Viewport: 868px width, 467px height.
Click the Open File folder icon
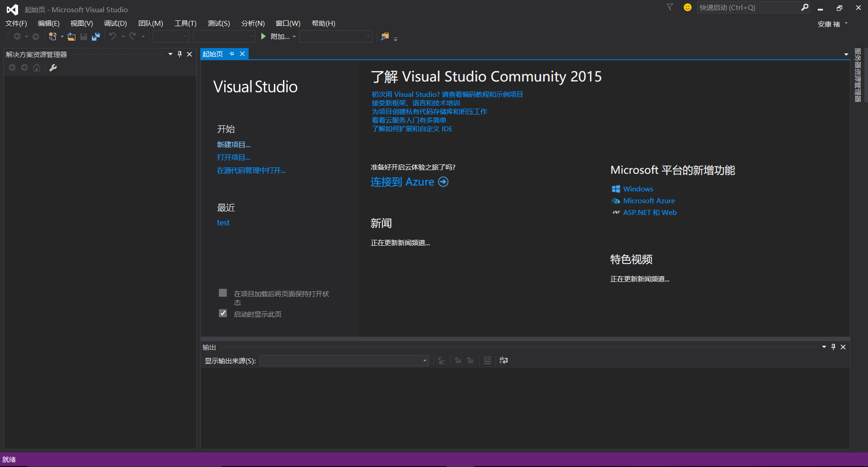71,37
